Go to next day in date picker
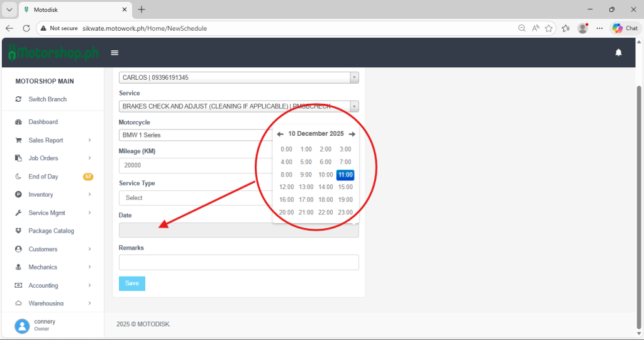644x340 pixels. pyautogui.click(x=352, y=134)
